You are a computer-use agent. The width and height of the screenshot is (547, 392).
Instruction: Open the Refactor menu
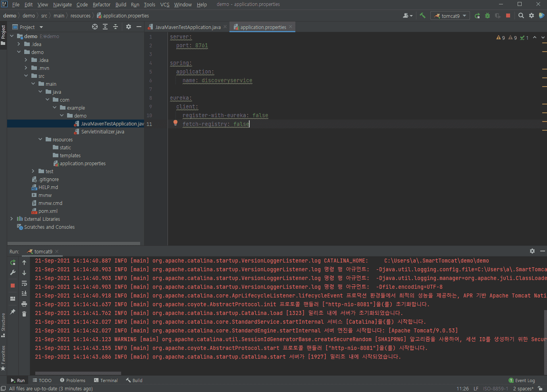(x=101, y=4)
